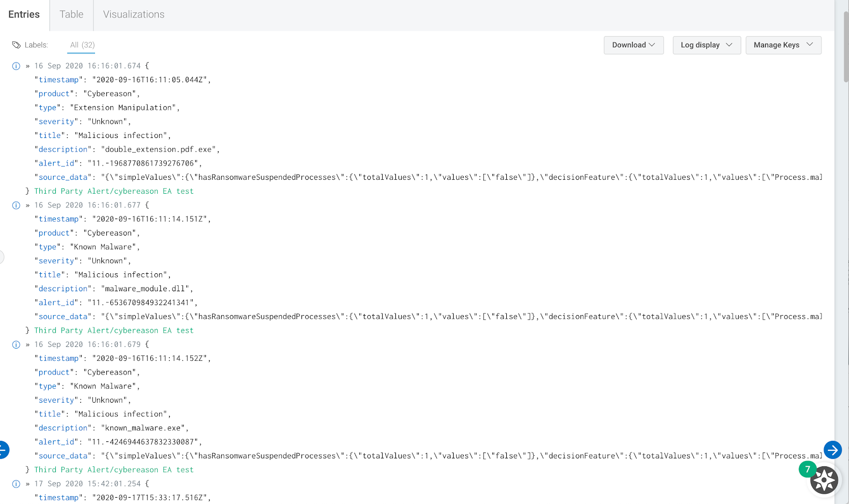The image size is (849, 504).
Task: Switch to the Table tab
Action: tap(71, 14)
